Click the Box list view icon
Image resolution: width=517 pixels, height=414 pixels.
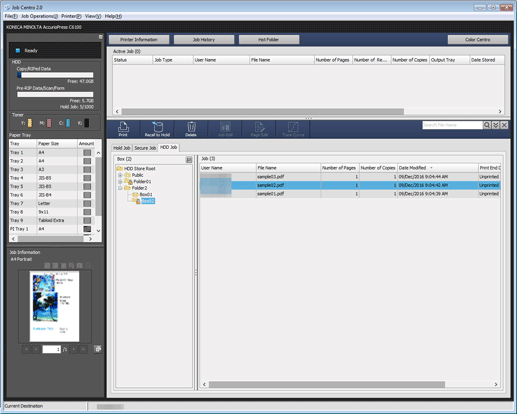(189, 160)
